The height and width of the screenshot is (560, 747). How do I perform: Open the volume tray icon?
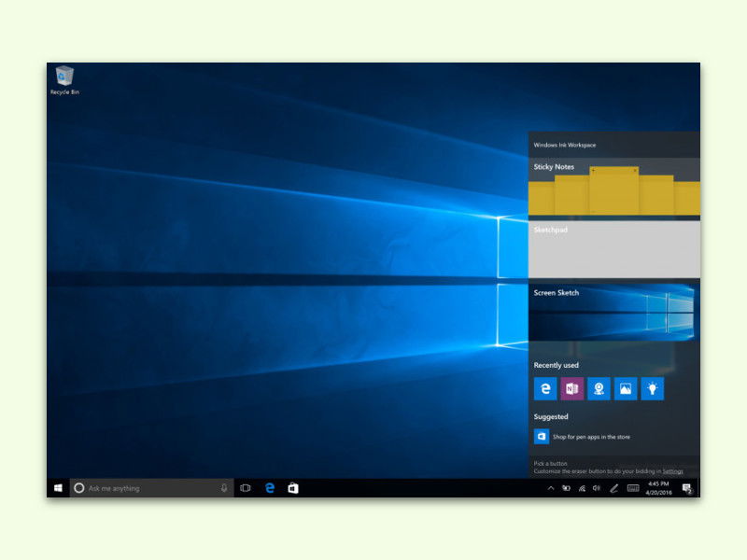597,488
